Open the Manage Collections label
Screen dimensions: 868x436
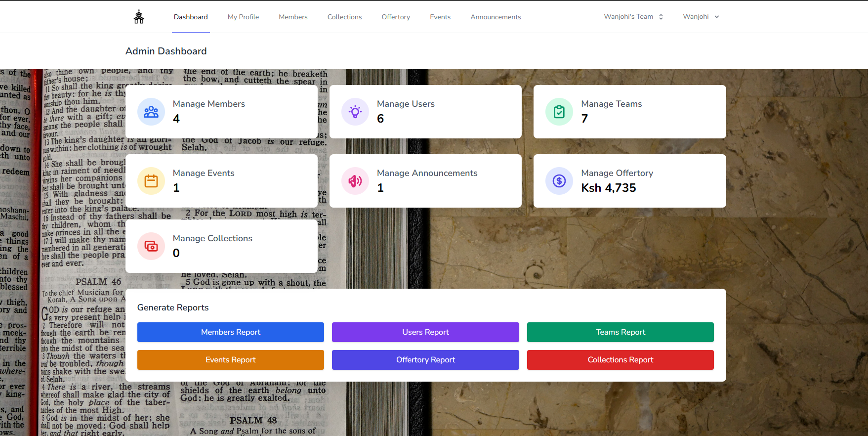coord(212,238)
